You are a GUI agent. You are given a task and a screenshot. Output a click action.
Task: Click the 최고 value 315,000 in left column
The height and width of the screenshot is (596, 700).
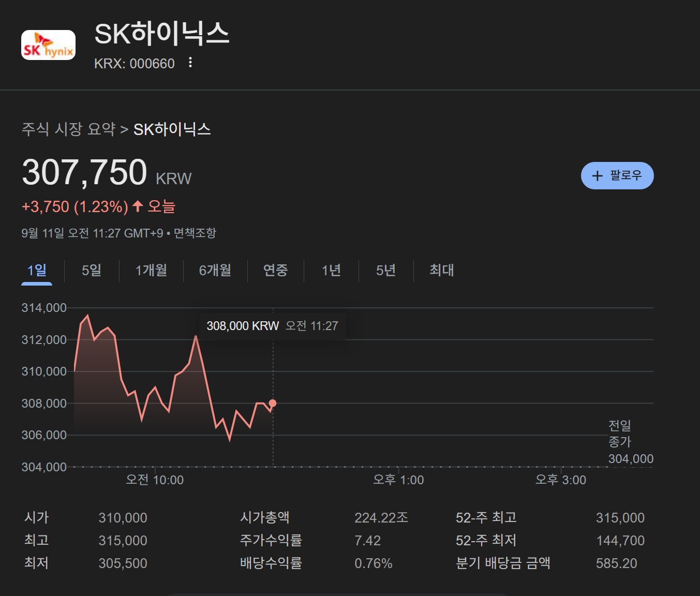click(123, 541)
